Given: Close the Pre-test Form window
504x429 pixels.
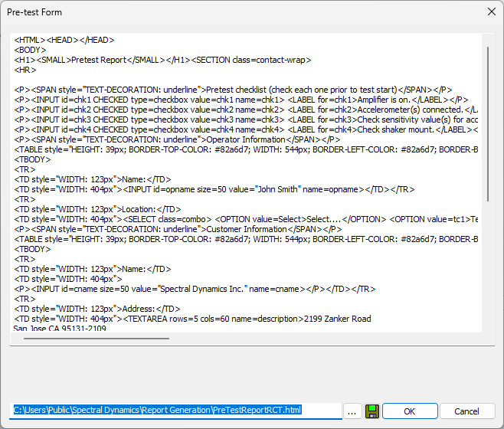Looking at the screenshot, I should (490, 12).
